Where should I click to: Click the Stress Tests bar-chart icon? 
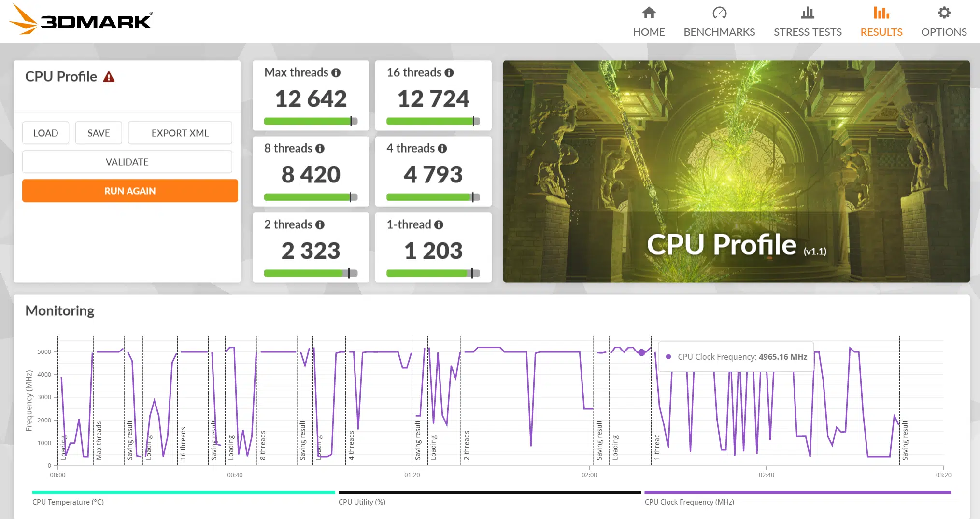[x=808, y=13]
